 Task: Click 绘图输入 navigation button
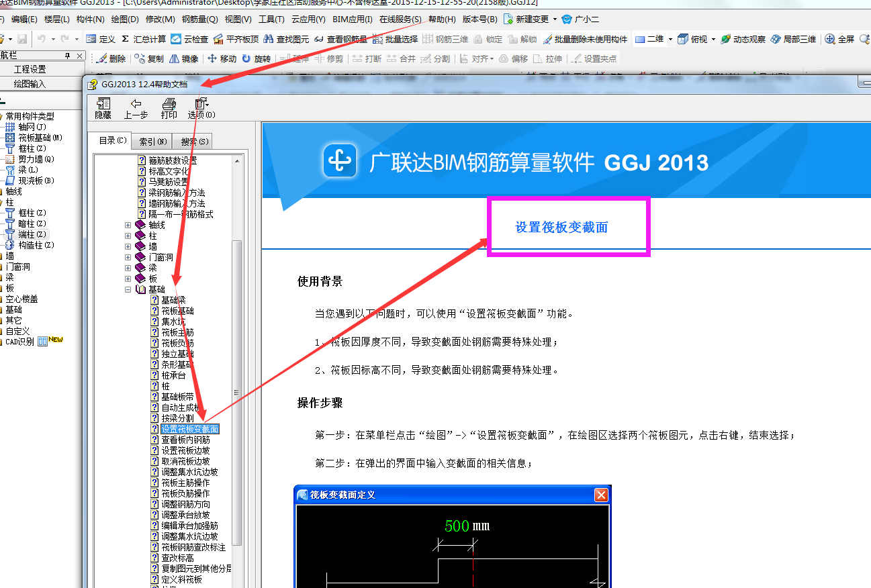point(30,84)
